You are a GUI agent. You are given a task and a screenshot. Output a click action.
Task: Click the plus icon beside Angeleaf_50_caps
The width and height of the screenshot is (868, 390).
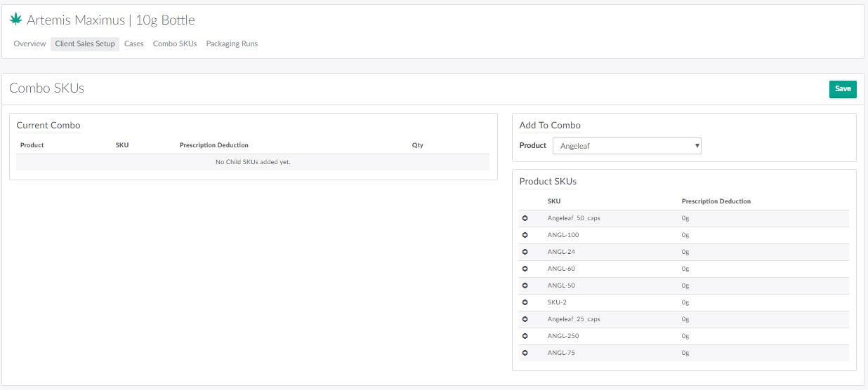525,218
